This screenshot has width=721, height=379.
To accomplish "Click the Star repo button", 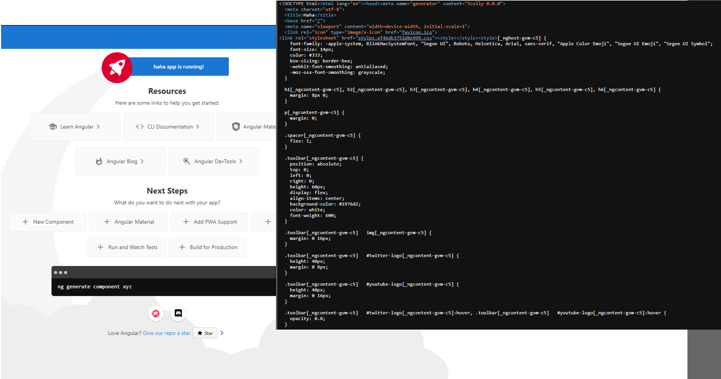I will pyautogui.click(x=205, y=333).
